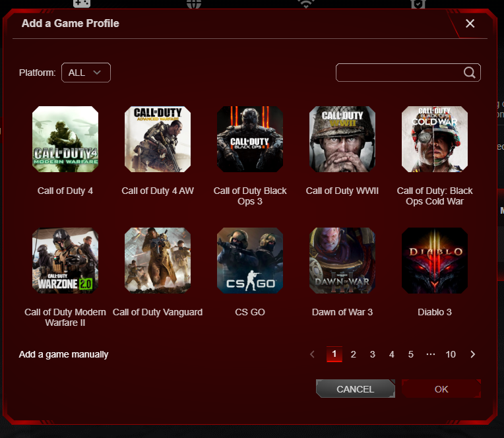Pick the Call of Duty Black Ops 3 icon
Screen dimensions: 504x438
(250, 139)
